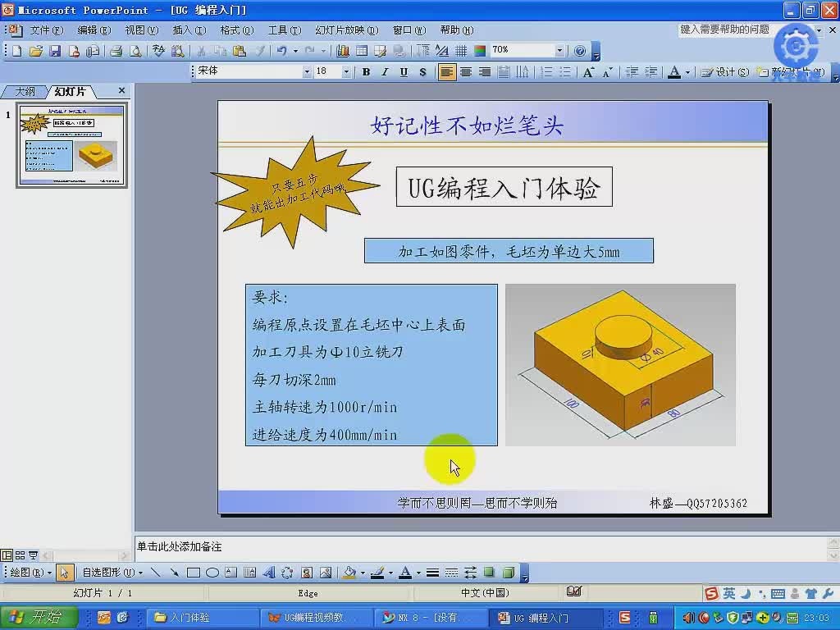
Task: Toggle Align Left paragraph button
Action: (446, 72)
